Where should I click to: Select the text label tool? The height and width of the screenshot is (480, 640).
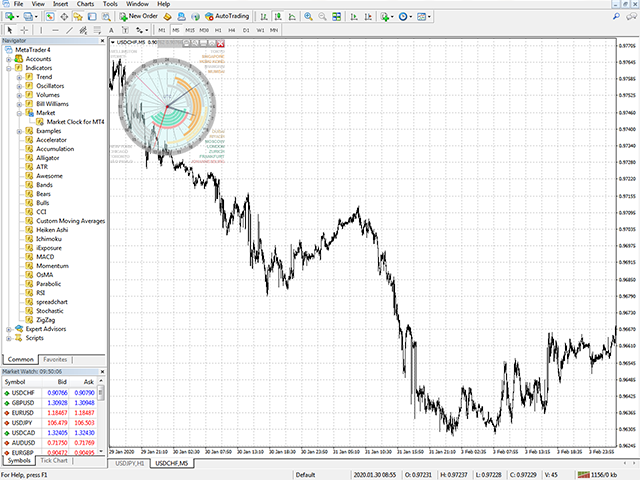(125, 30)
